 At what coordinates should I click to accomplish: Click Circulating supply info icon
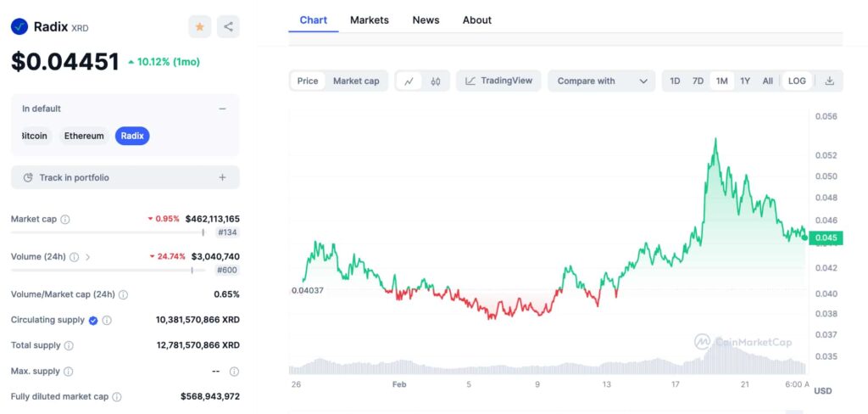[x=107, y=321]
